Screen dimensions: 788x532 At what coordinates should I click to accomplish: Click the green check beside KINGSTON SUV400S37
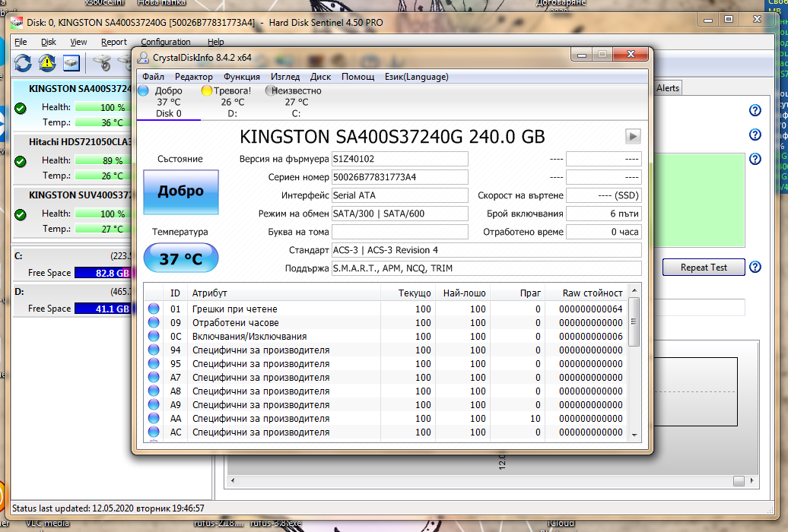[x=20, y=214]
